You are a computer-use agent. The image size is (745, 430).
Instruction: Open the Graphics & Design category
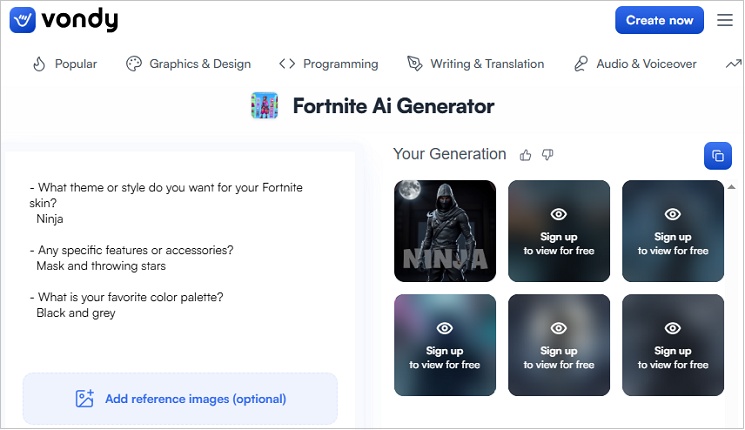click(x=188, y=64)
